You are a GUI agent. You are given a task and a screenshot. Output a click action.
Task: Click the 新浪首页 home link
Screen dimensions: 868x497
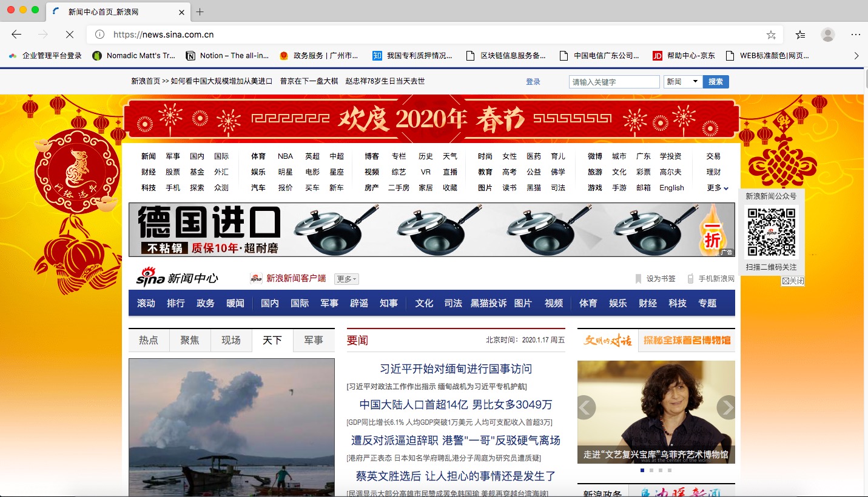(146, 81)
